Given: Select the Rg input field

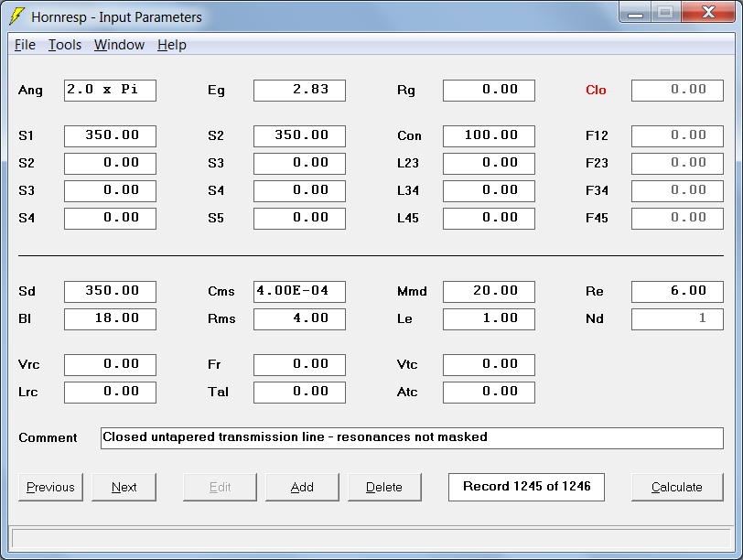Looking at the screenshot, I should 489,91.
